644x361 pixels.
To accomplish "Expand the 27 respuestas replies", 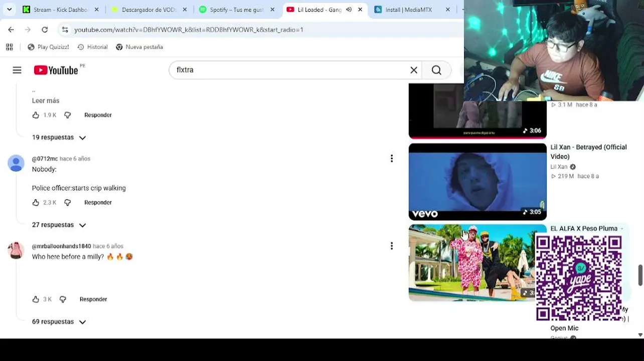I will click(x=59, y=225).
